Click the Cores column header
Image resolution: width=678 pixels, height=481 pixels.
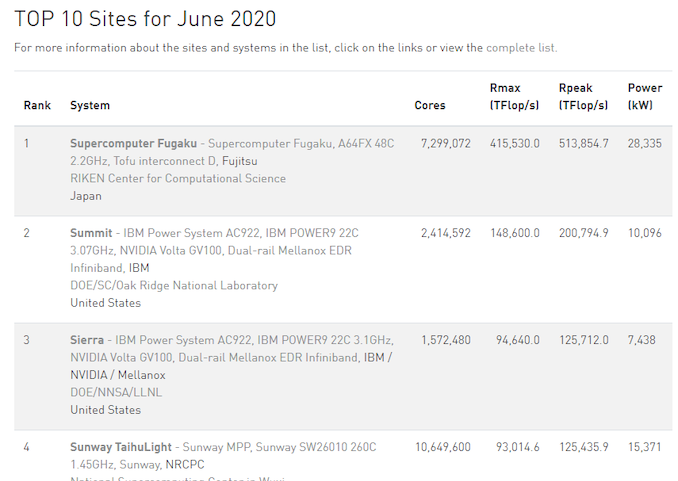430,105
